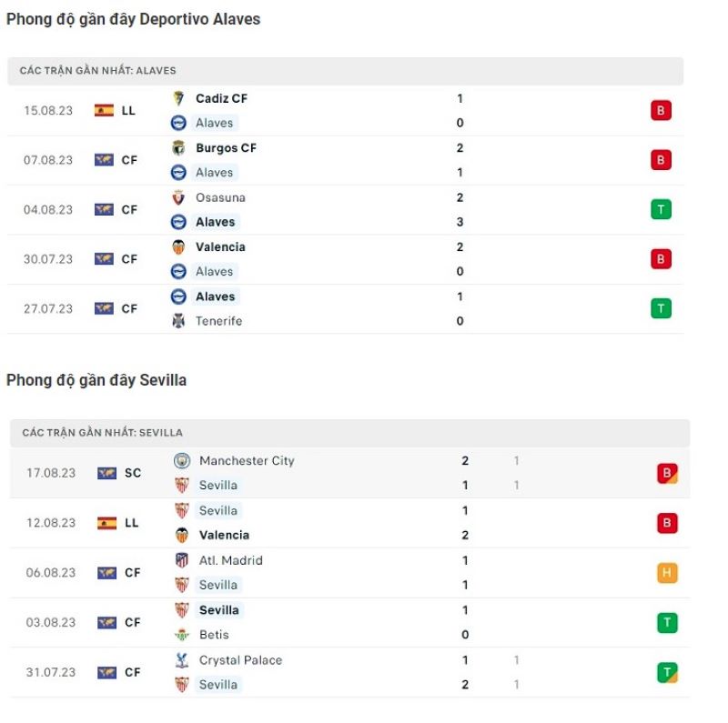Click the Osasuna club crest icon
The height and width of the screenshot is (723, 728).
pos(179,197)
